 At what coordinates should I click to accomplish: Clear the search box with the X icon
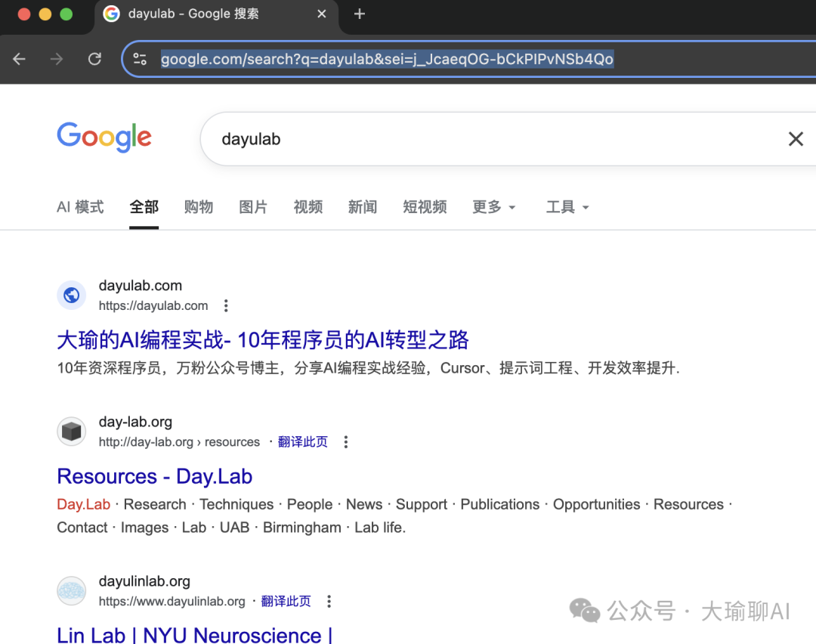click(x=796, y=138)
